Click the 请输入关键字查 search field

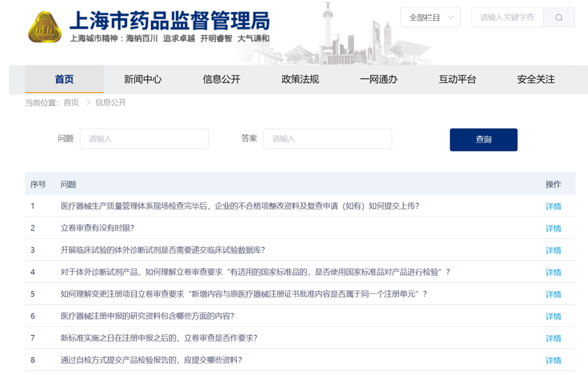(508, 17)
